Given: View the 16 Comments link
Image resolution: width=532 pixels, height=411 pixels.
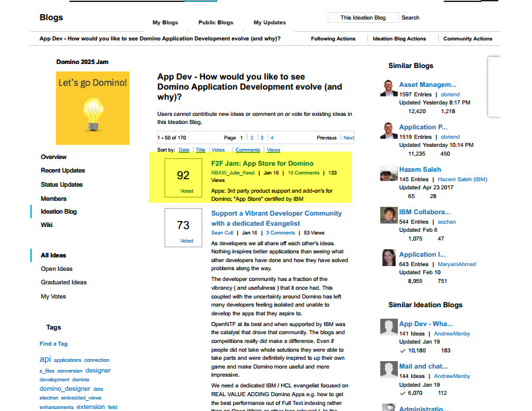Looking at the screenshot, I should [x=303, y=173].
